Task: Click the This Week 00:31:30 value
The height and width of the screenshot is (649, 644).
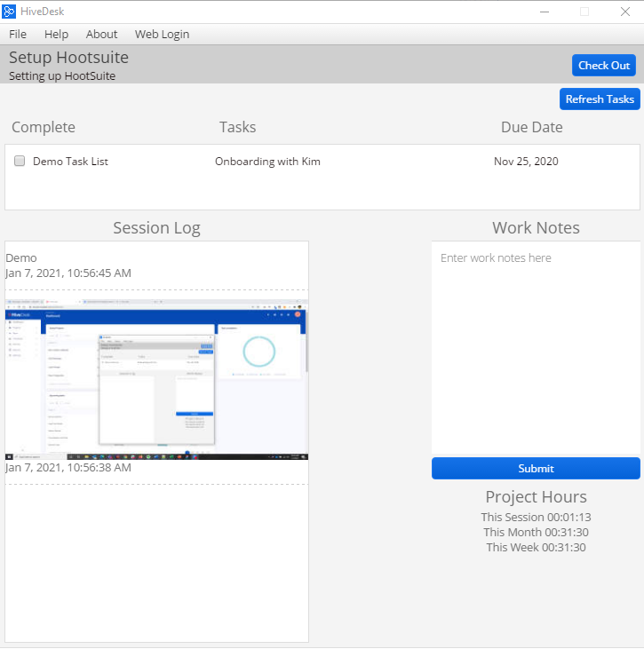Action: pos(536,548)
